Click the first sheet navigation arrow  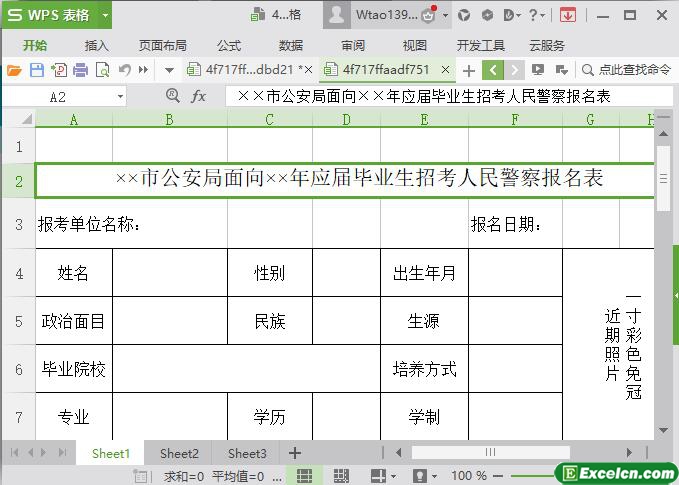point(14,453)
